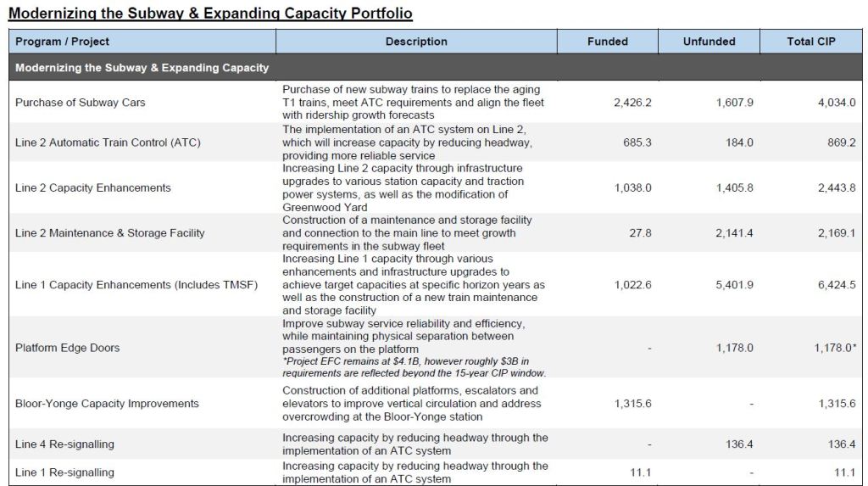
Task: Click the Description column header
Action: (x=416, y=42)
